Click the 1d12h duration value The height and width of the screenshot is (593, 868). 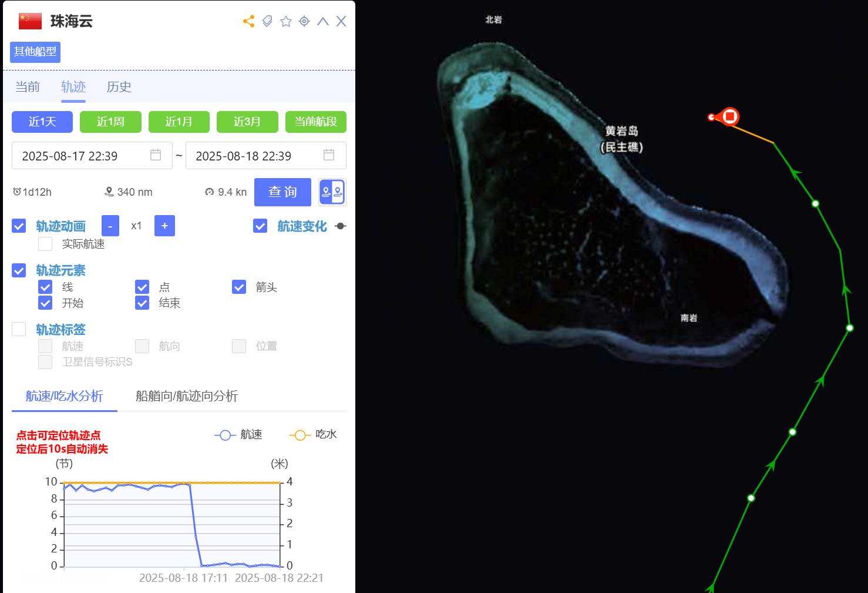coord(37,192)
